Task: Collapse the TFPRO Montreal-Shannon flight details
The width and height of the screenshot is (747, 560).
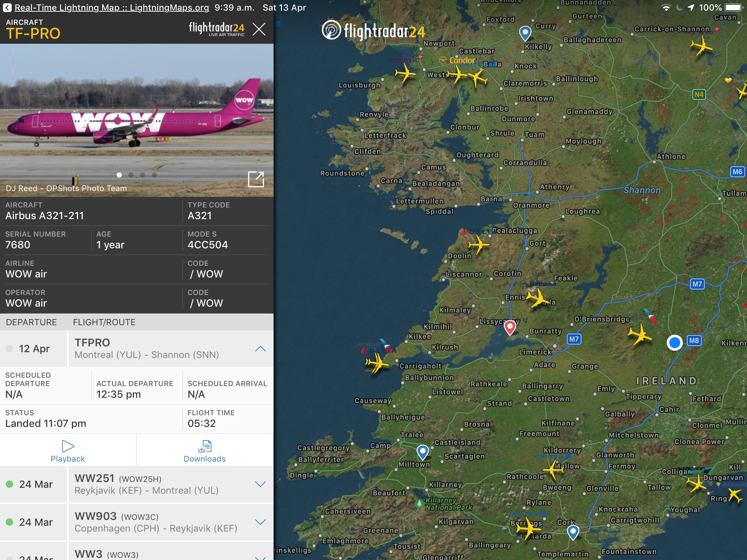Action: pyautogui.click(x=260, y=349)
